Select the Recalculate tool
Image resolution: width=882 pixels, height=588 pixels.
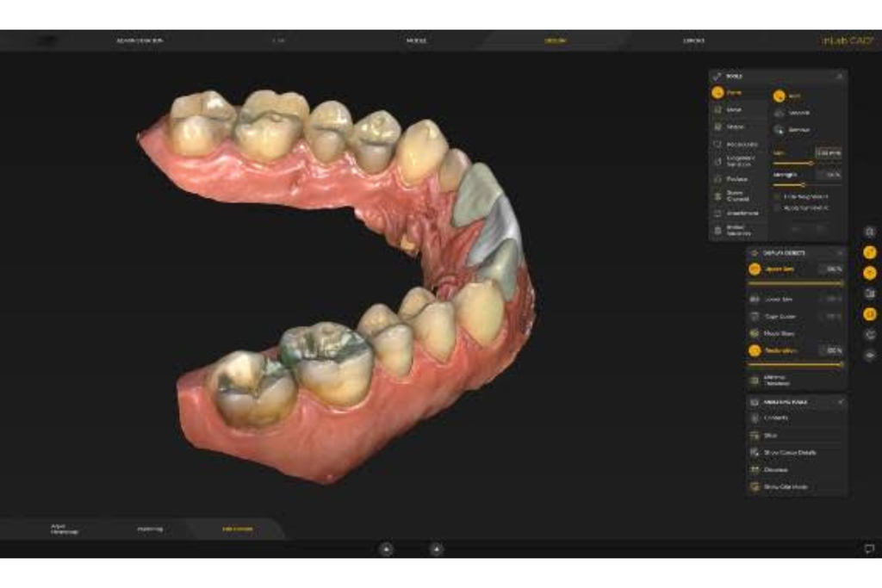[x=737, y=145]
